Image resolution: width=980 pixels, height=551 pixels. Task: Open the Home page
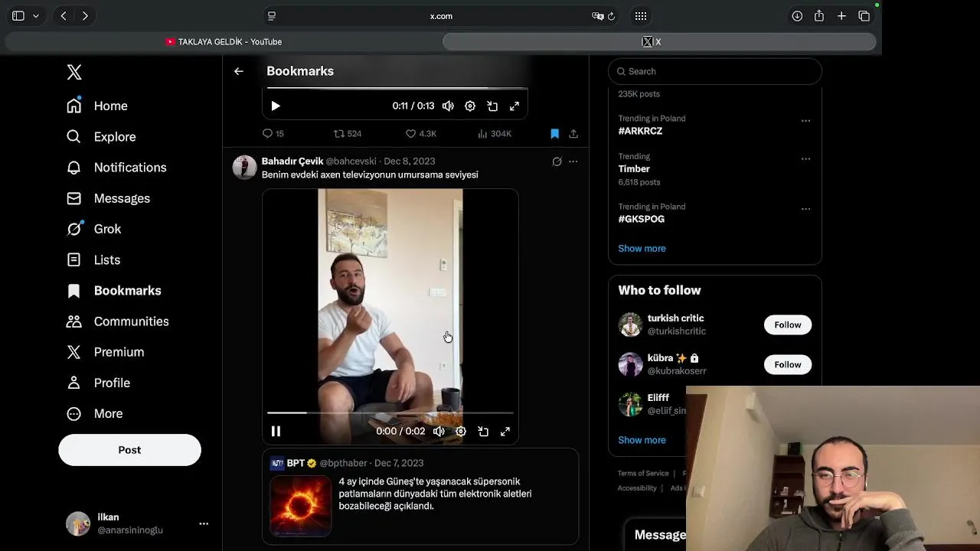pos(97,106)
